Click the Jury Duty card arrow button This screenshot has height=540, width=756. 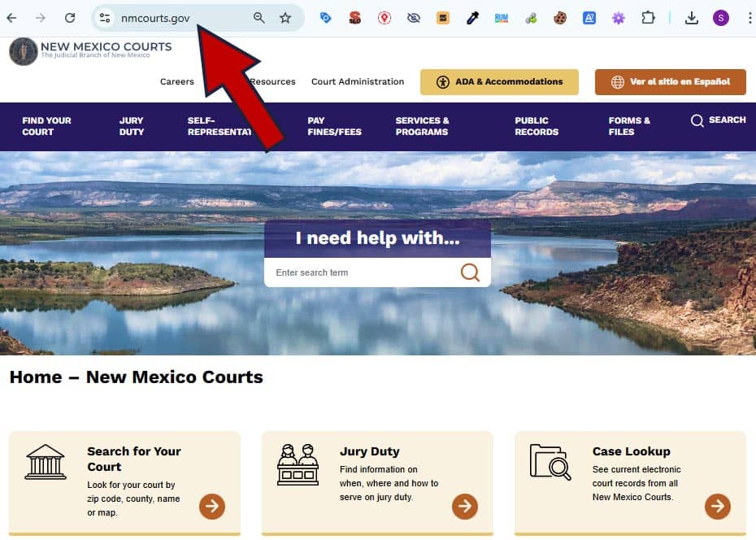465,506
